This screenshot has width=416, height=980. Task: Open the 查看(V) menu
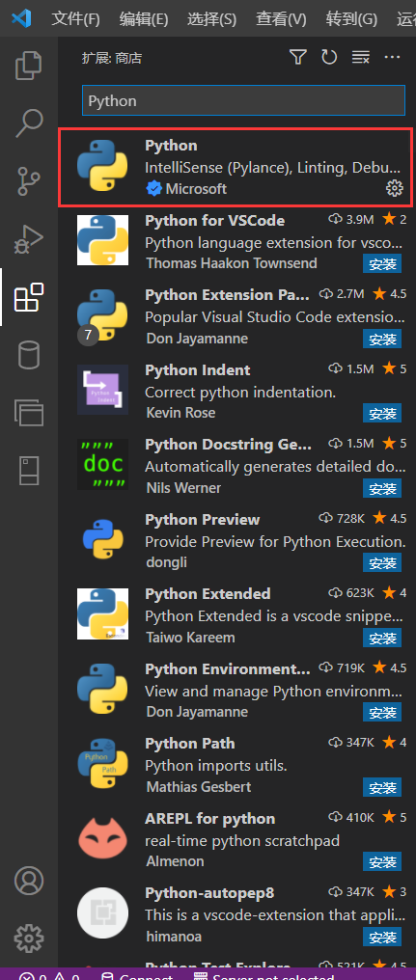pyautogui.click(x=281, y=18)
